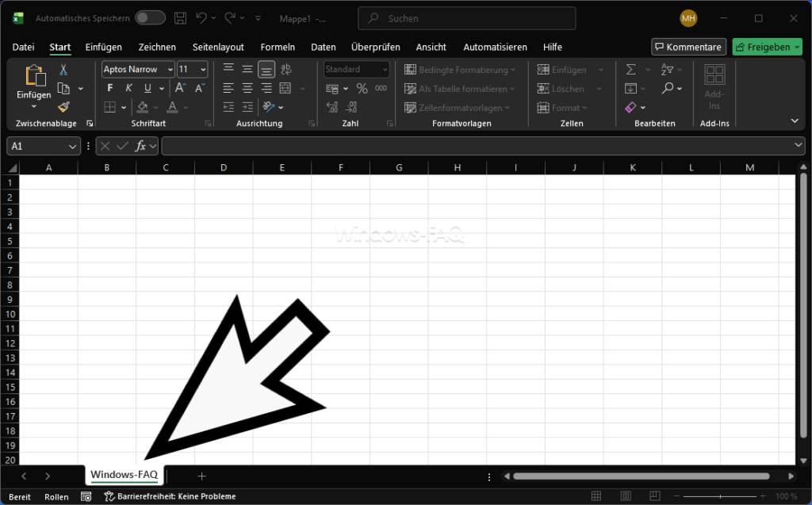The height and width of the screenshot is (505, 812).
Task: Click the cell borders icon
Action: tap(109, 107)
